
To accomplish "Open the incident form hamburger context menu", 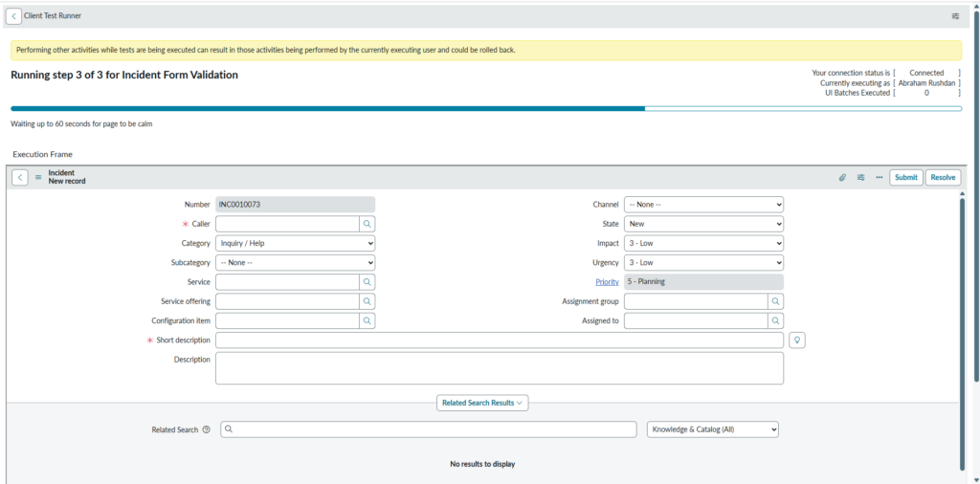I will click(38, 178).
